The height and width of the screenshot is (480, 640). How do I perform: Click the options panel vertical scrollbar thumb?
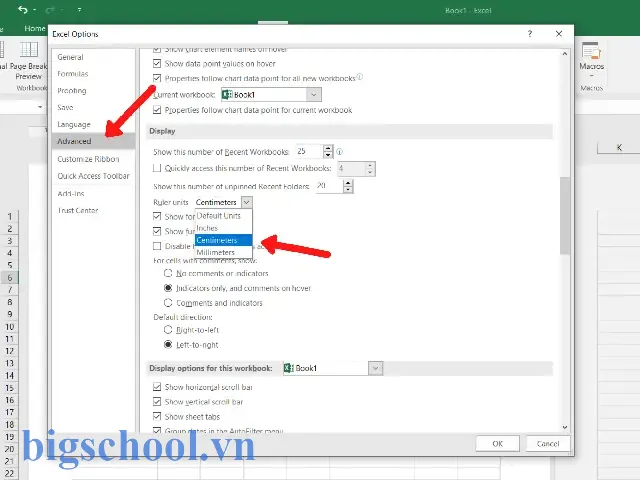coord(565,216)
